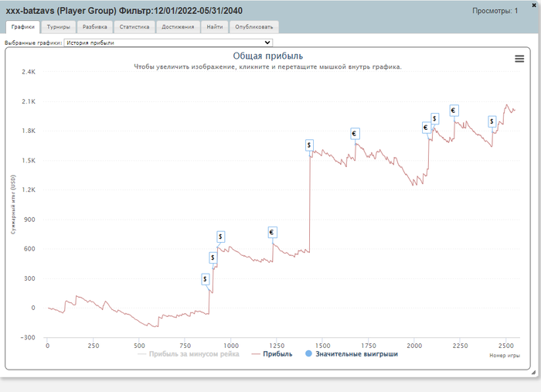The image size is (541, 392).
Task: Click the 1000 x-axis tick label
Action: coord(231,346)
